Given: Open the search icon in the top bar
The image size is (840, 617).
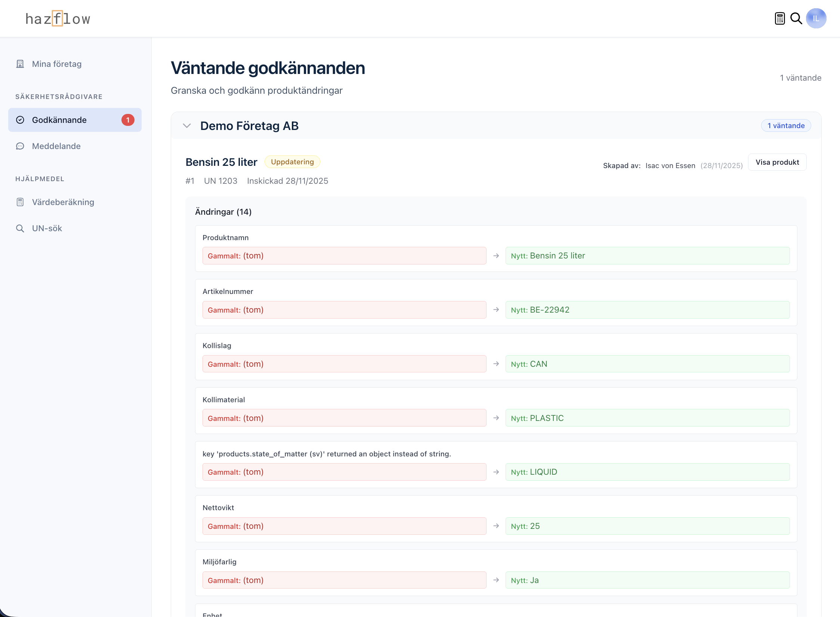Looking at the screenshot, I should click(x=796, y=18).
